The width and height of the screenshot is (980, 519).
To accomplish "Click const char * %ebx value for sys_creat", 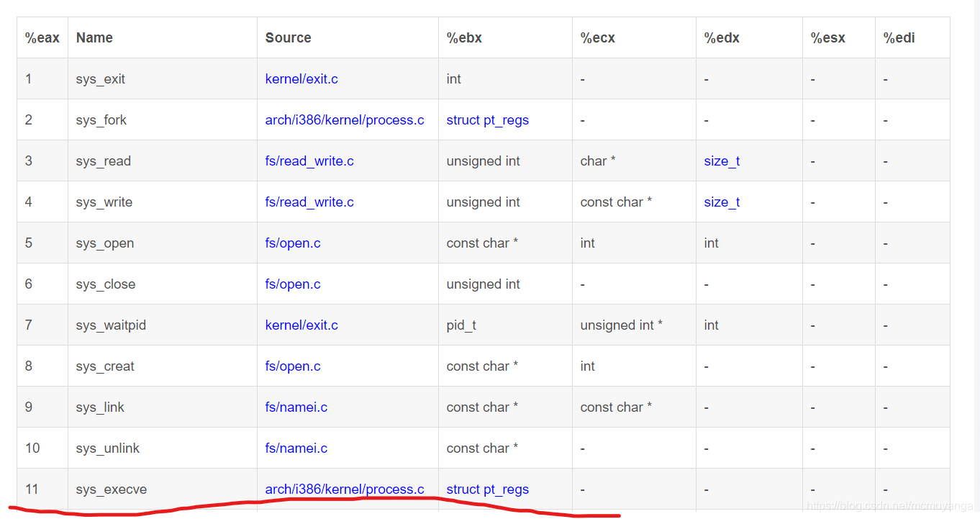I will [483, 366].
